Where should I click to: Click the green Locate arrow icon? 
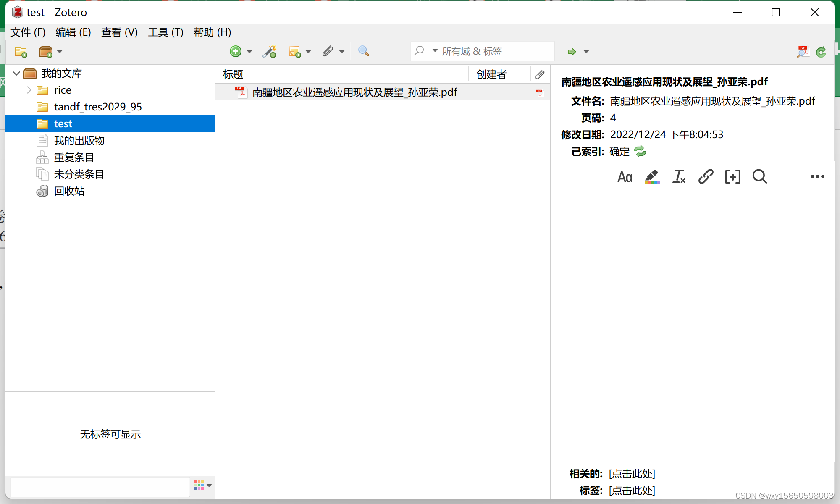point(572,52)
